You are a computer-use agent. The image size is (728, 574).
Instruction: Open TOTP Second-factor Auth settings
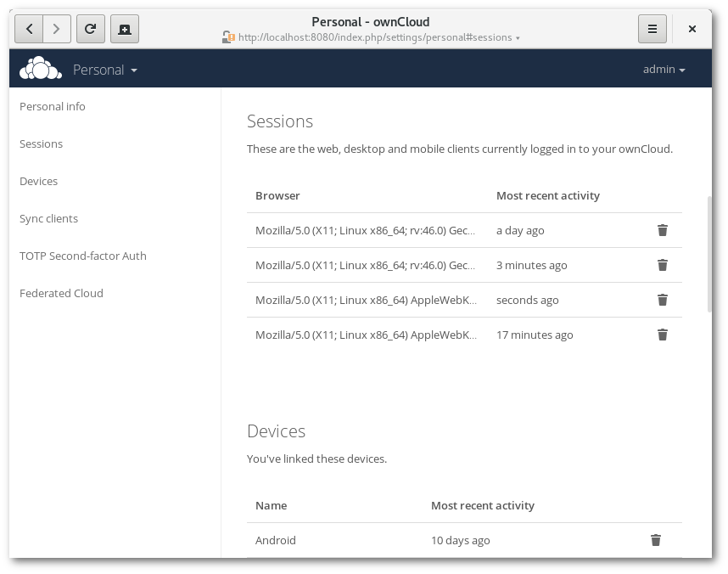pos(83,256)
